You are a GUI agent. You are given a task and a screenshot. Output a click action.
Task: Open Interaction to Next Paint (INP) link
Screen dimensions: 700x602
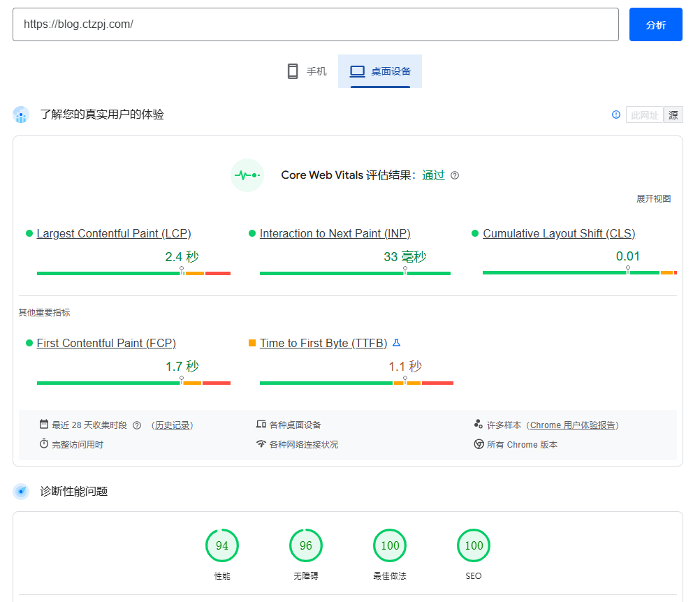[335, 233]
